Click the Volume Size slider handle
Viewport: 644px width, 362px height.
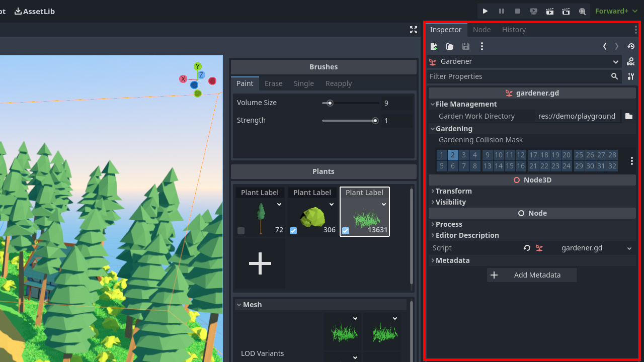tap(329, 103)
